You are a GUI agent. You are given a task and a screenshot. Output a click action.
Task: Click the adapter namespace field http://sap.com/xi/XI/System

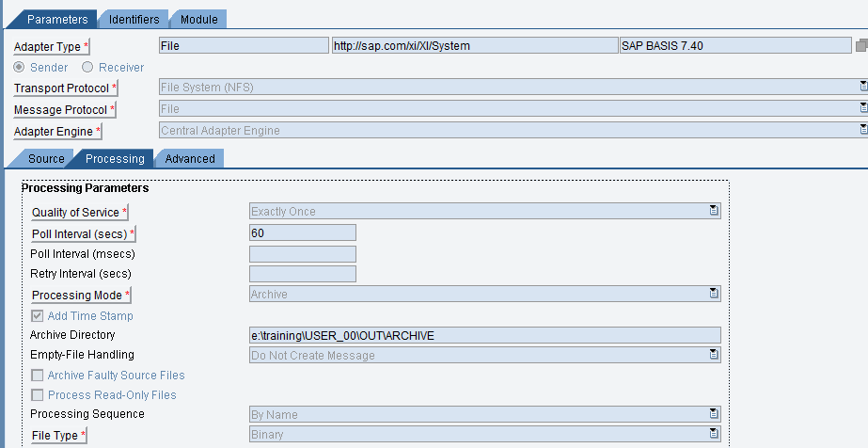[474, 45]
